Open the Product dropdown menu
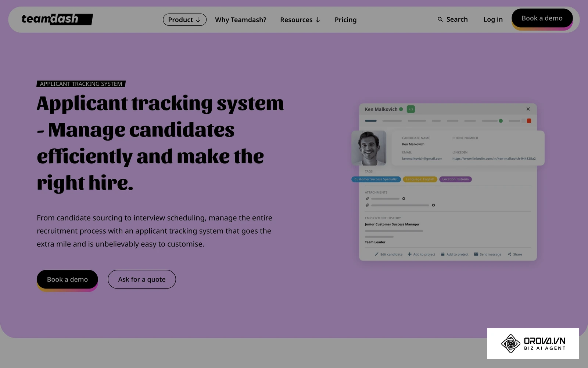This screenshot has height=368, width=588. click(x=184, y=20)
